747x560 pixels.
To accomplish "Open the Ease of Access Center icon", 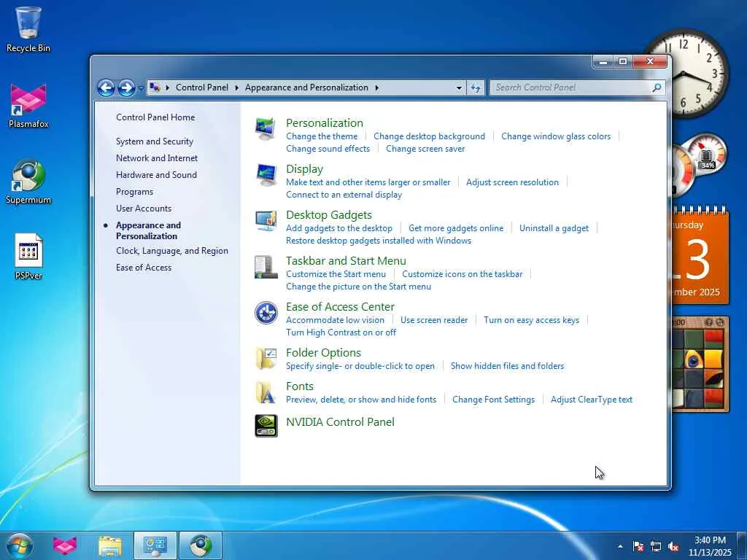I will pos(266,313).
